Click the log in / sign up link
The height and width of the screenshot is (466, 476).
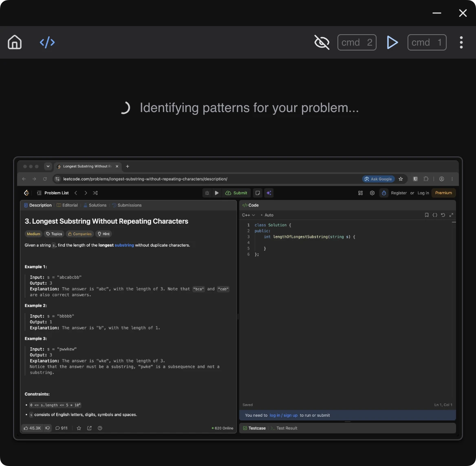[284, 415]
